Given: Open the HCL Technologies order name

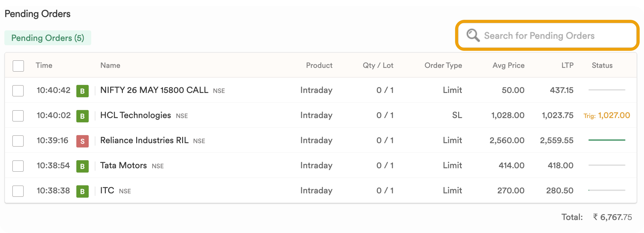Looking at the screenshot, I should tap(136, 115).
